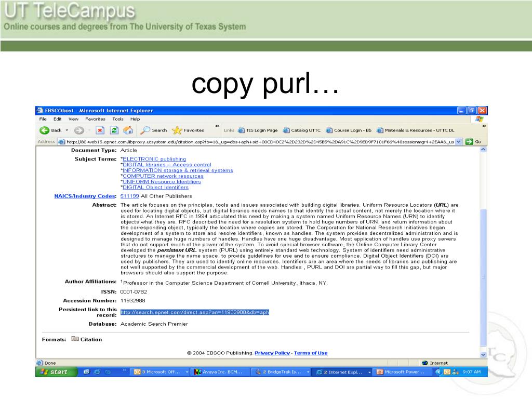This screenshot has width=532, height=399.
Task: Open the Favorites menu
Action: [x=96, y=119]
